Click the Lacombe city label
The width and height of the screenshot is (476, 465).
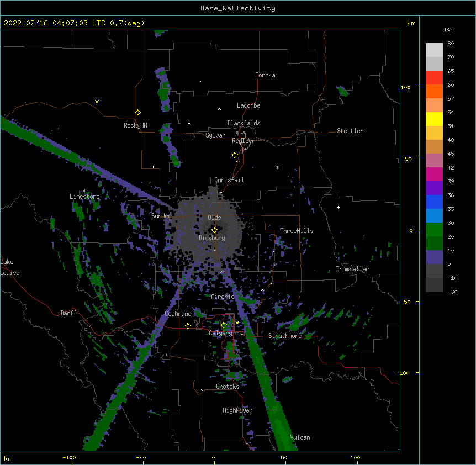click(x=248, y=105)
